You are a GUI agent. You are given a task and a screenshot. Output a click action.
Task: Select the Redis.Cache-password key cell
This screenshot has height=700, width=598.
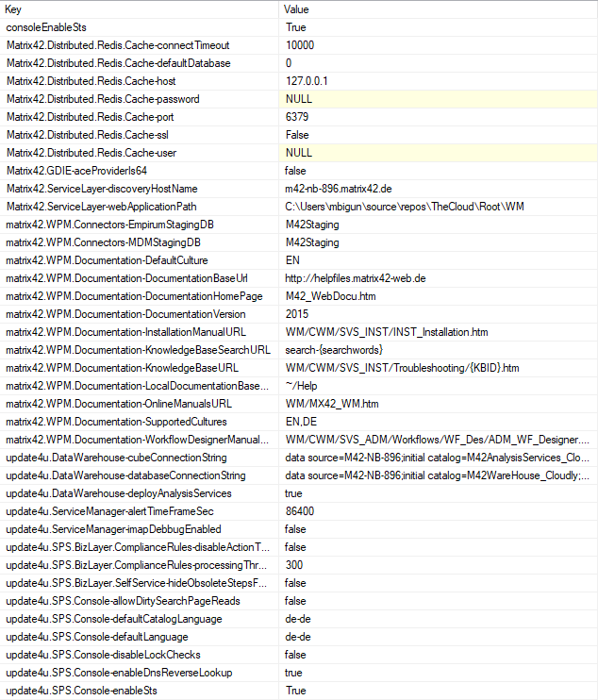pos(140,99)
